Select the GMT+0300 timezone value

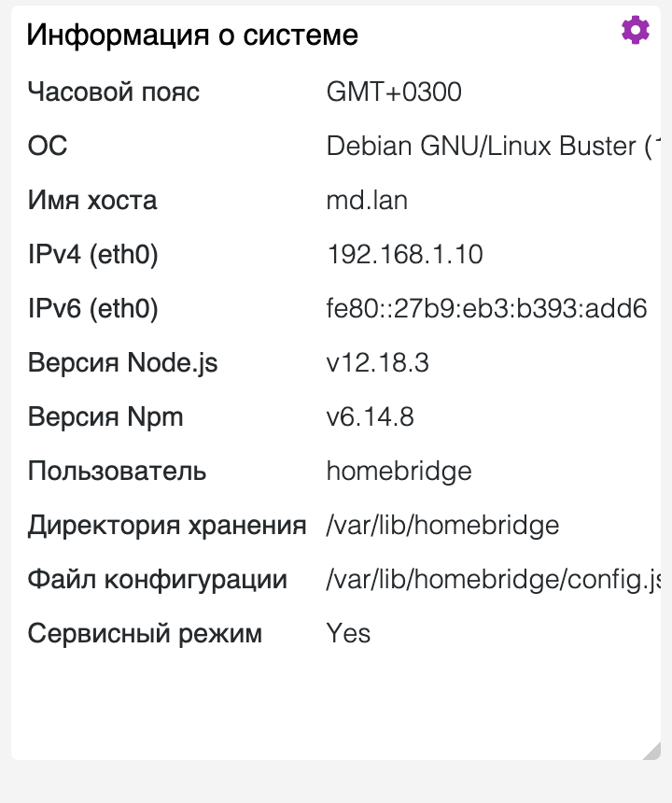point(394,92)
